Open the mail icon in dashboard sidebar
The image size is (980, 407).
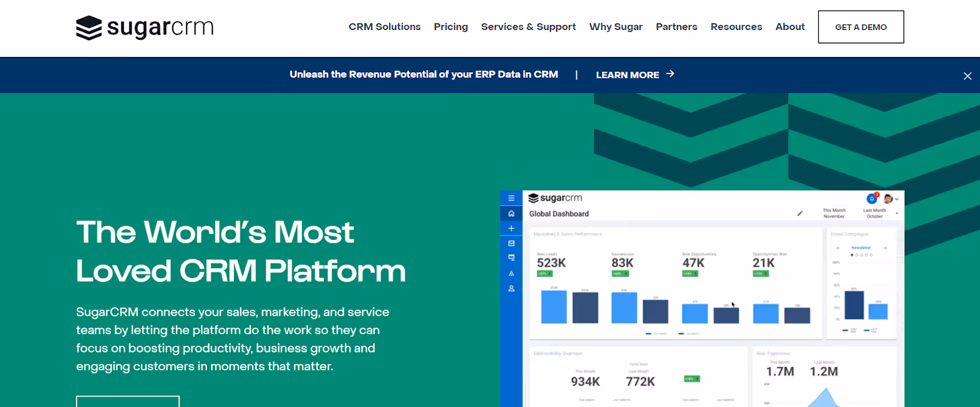pyautogui.click(x=511, y=243)
